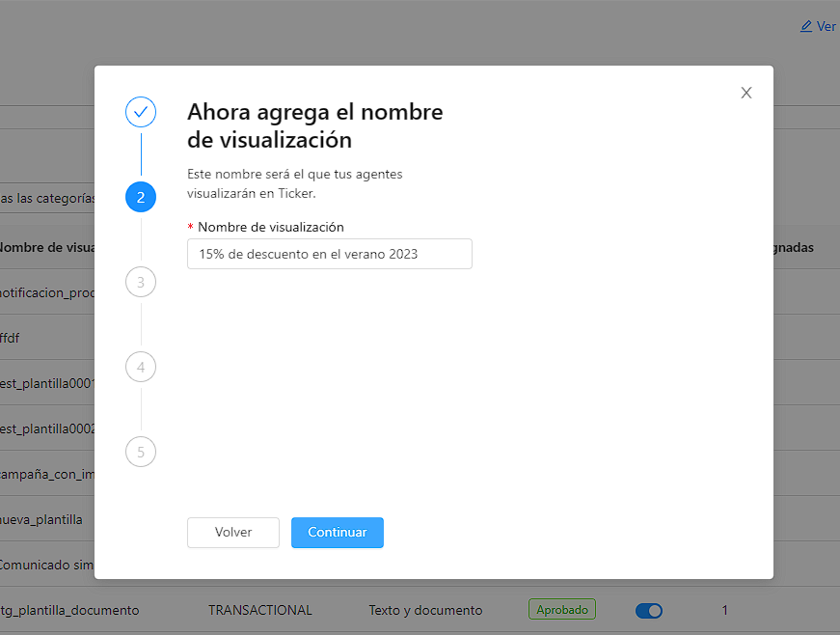
Task: Click the completed checkmark icon on step 1
Action: tap(141, 112)
